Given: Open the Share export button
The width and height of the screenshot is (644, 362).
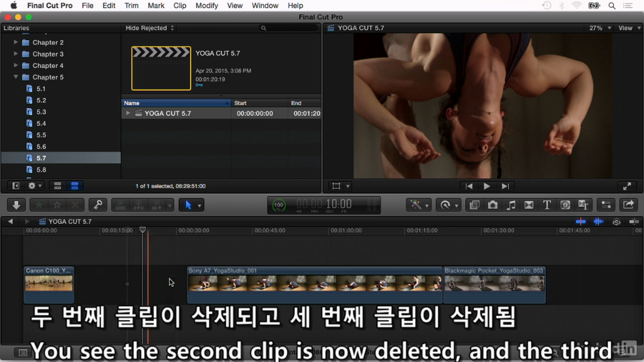Looking at the screenshot, I should pyautogui.click(x=628, y=205).
